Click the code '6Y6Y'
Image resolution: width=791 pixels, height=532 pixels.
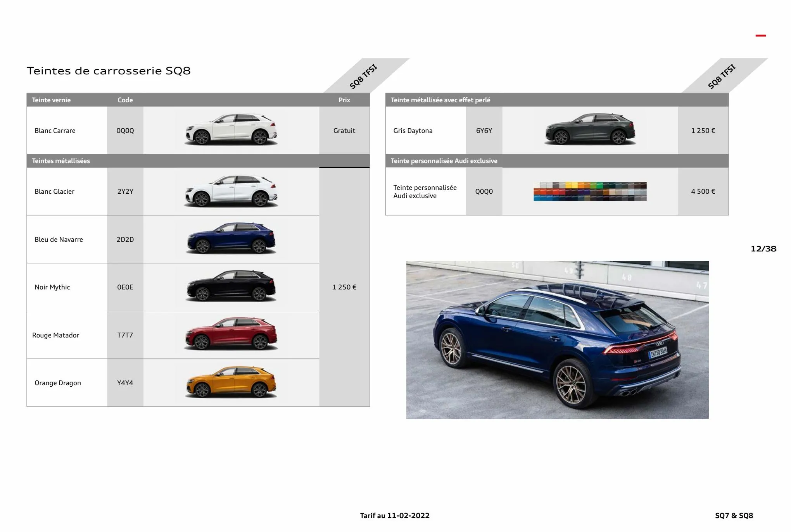[x=484, y=131]
